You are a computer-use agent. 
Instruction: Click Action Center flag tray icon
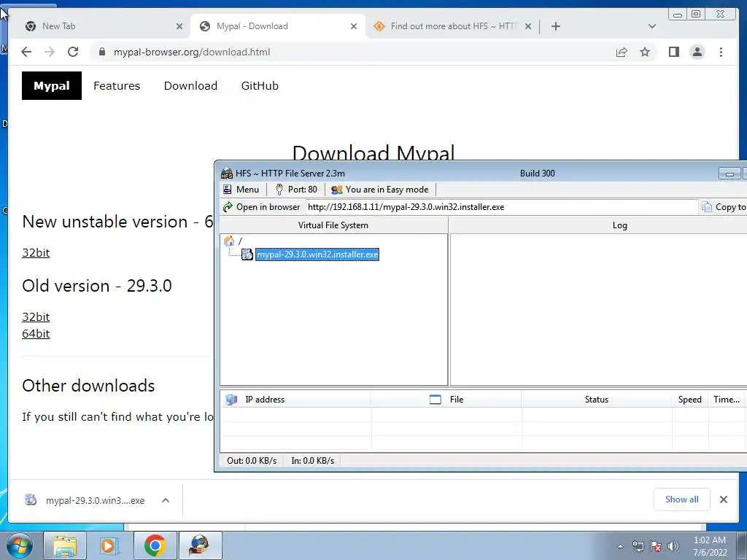[x=656, y=546]
